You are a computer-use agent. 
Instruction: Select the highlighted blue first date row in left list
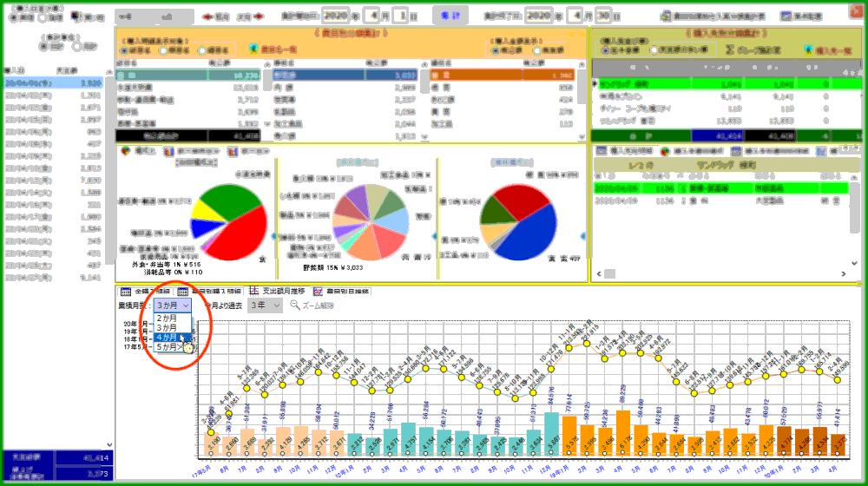53,83
